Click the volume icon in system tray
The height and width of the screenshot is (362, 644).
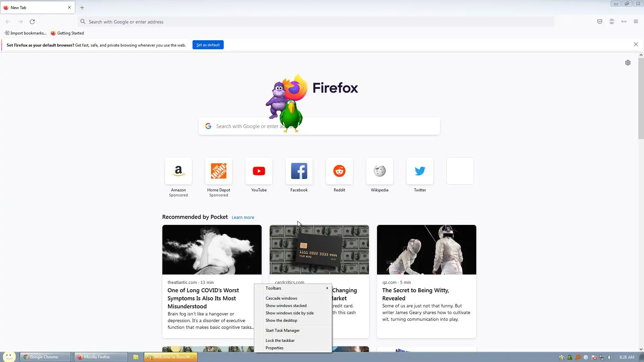610,357
